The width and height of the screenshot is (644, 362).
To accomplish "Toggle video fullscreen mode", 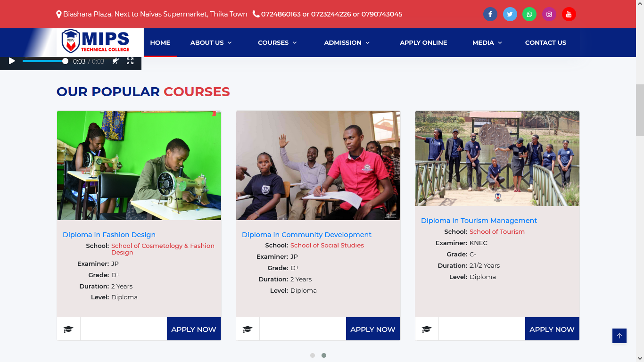I will (130, 61).
